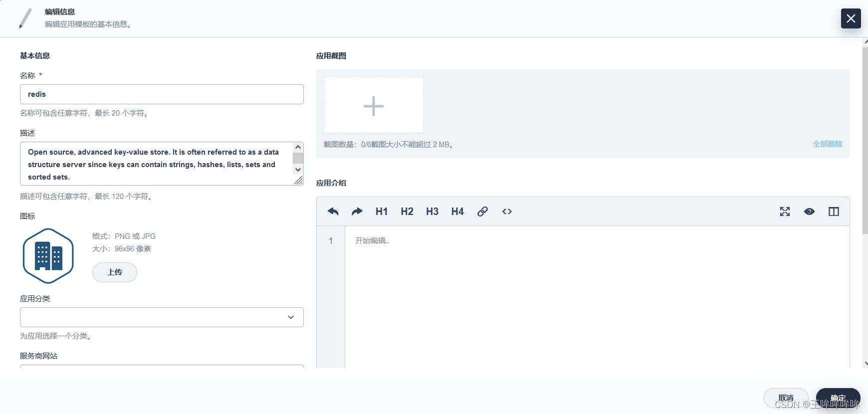Apply H3 heading format
The width and height of the screenshot is (868, 414).
pyautogui.click(x=432, y=211)
